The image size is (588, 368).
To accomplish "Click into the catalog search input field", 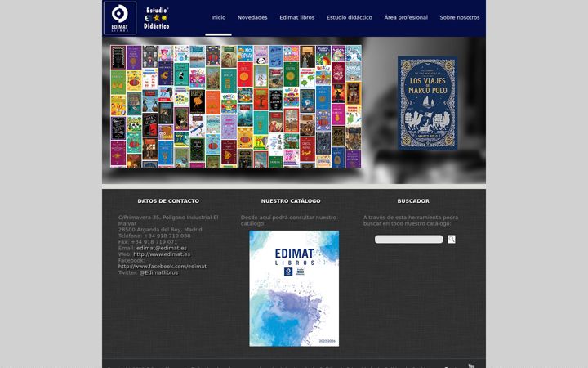I will [409, 239].
